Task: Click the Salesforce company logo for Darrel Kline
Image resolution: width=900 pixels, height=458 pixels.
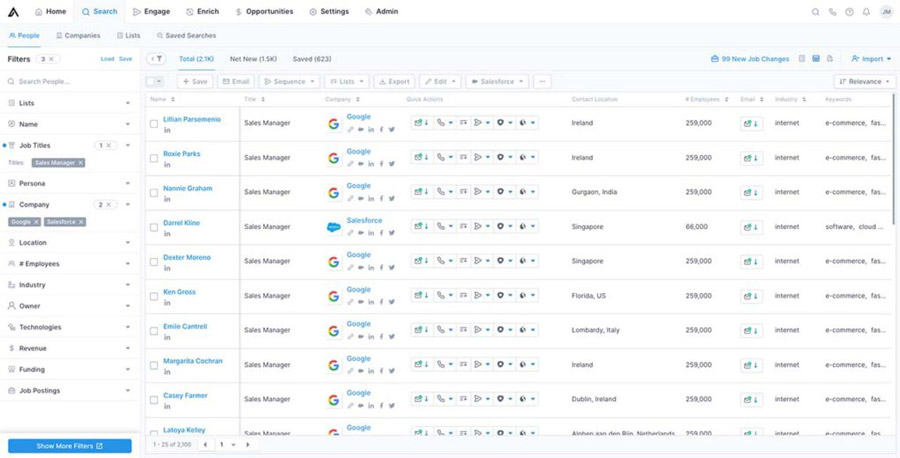Action: tap(334, 227)
